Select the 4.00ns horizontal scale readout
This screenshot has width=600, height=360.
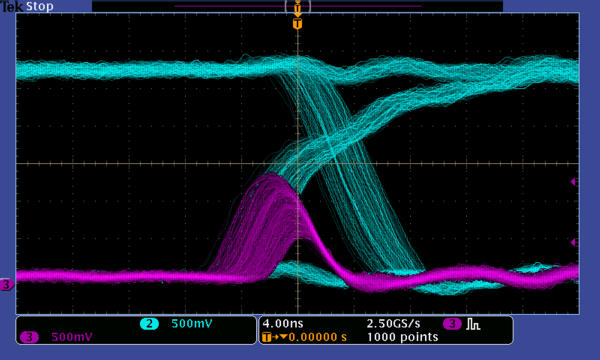coord(282,324)
